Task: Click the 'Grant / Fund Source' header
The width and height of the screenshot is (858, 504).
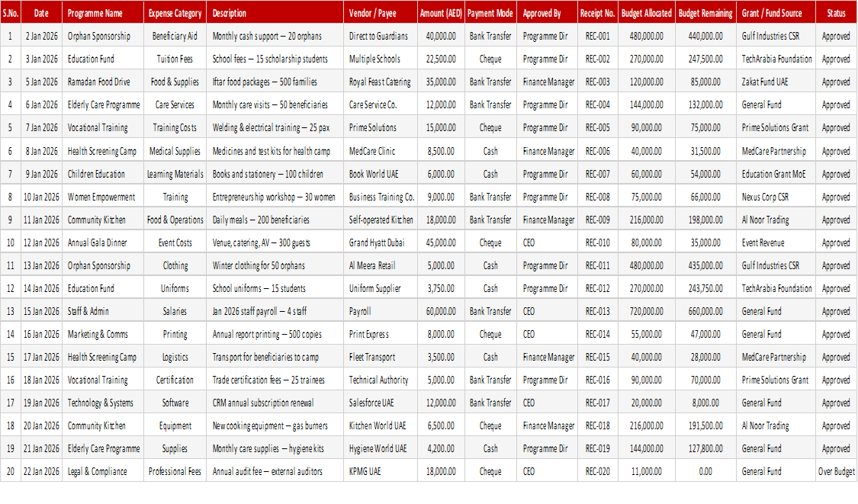Action: 776,13
